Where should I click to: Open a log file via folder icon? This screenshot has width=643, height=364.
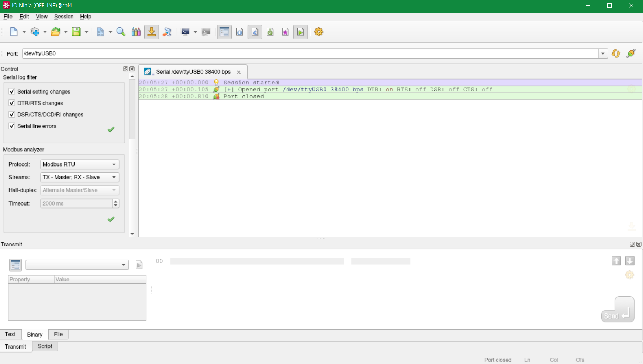point(56,32)
